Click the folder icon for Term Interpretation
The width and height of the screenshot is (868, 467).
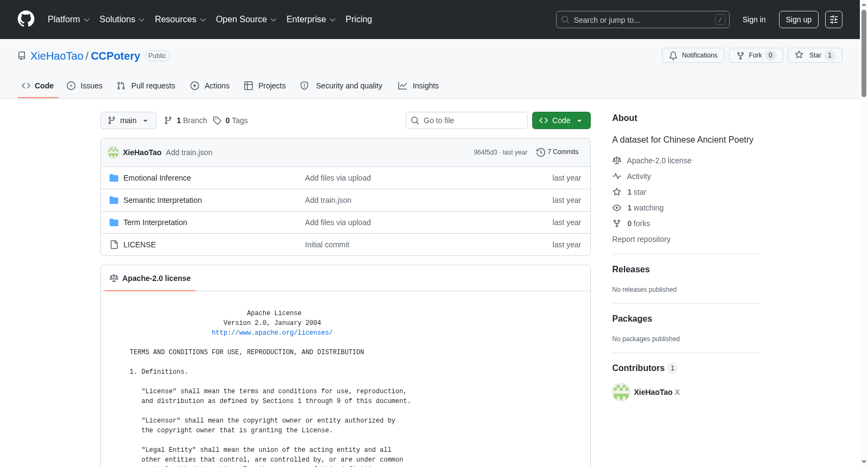pos(114,222)
